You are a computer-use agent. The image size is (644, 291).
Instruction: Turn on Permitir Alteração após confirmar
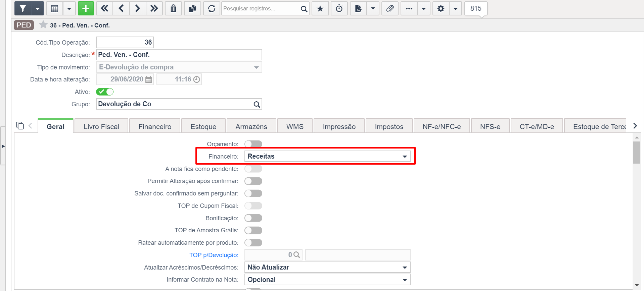point(253,181)
